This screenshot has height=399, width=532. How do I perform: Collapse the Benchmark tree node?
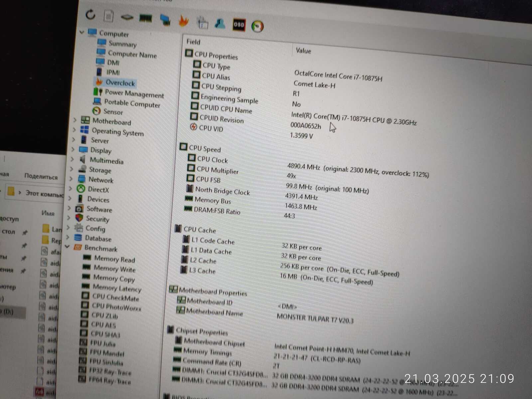coord(67,247)
